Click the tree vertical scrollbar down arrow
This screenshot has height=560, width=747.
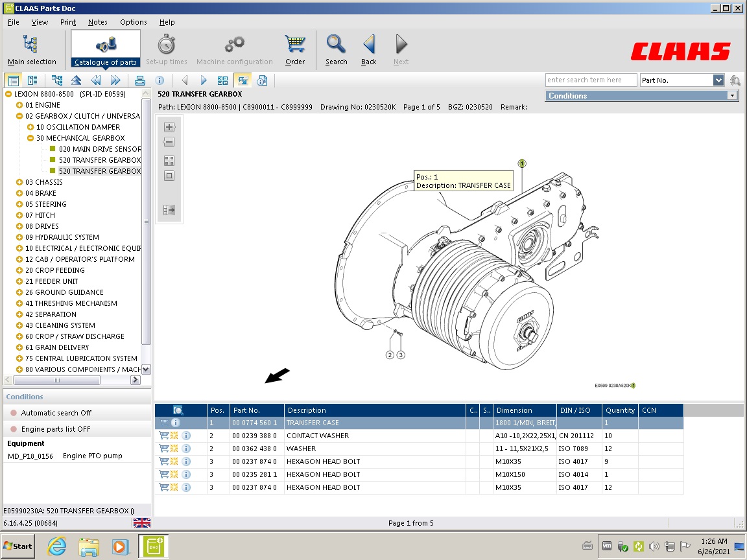146,369
